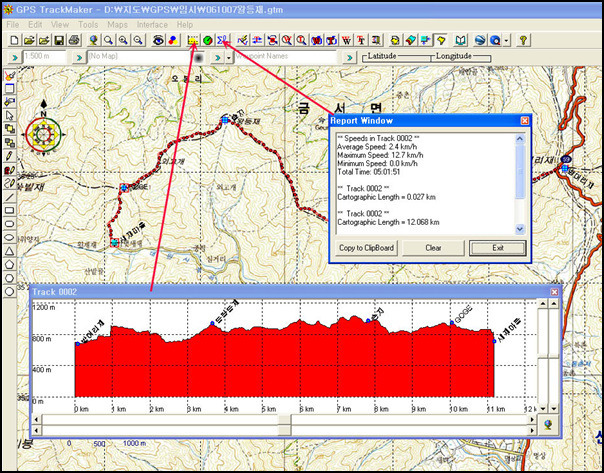Open the Tools menu
This screenshot has width=604, height=473.
click(88, 25)
